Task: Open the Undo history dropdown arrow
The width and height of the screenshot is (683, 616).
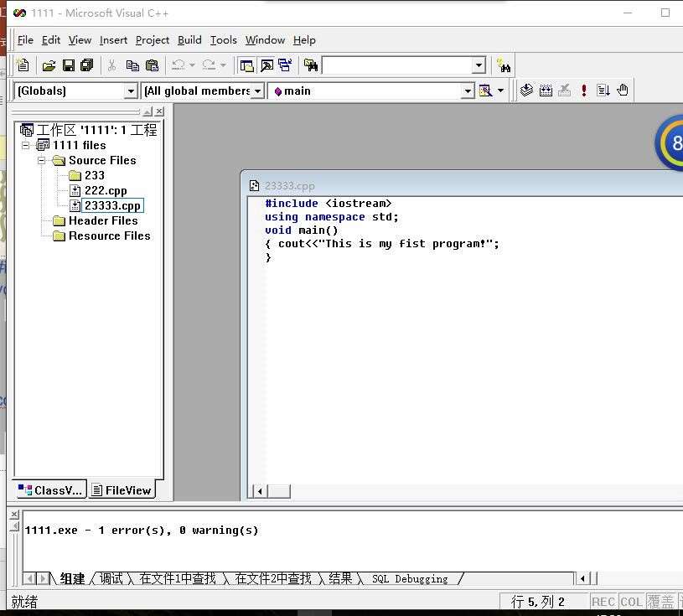Action: click(x=192, y=65)
